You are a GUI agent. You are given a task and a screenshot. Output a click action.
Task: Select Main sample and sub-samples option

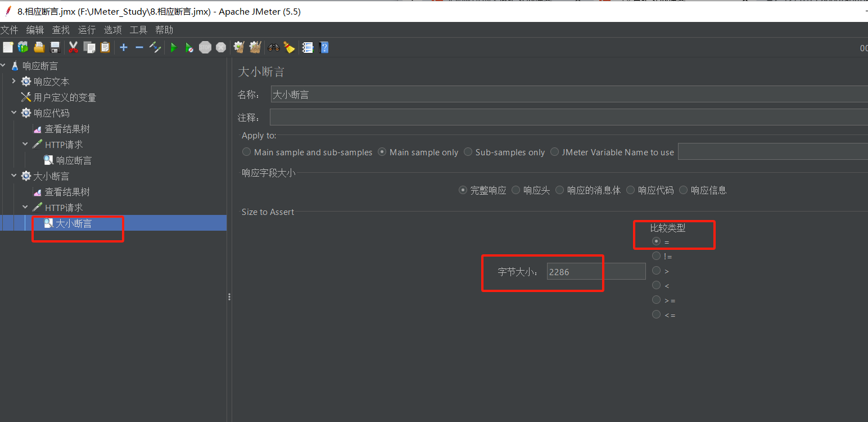(308, 152)
